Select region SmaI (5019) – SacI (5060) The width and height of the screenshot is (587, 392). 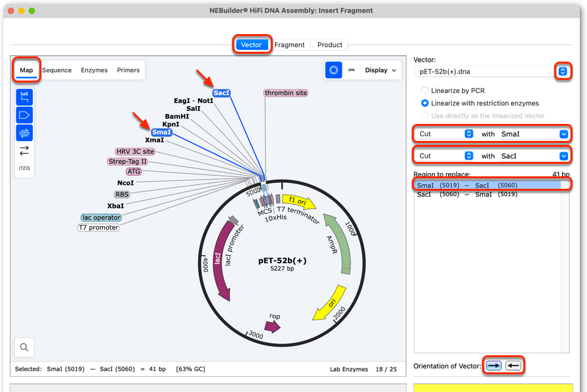pos(487,185)
